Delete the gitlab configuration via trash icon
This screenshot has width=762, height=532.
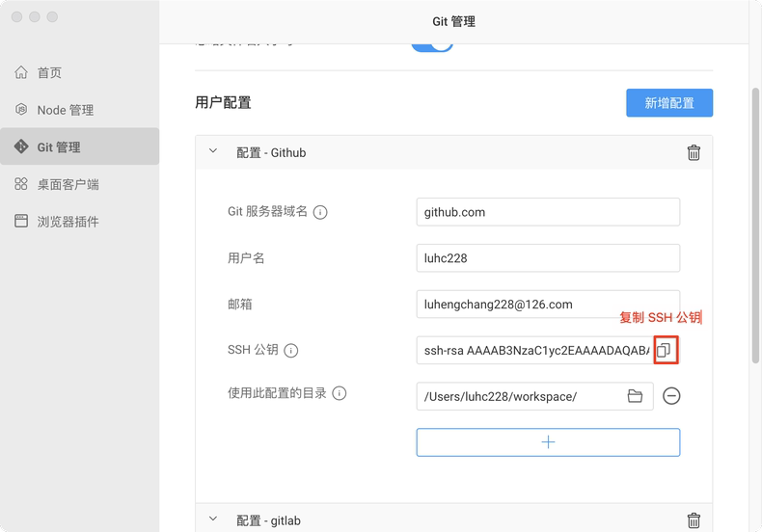[694, 520]
